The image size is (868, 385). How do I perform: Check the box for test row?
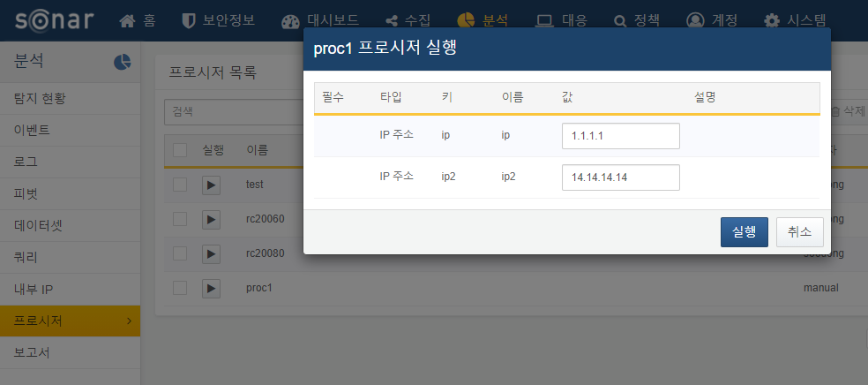tap(180, 185)
